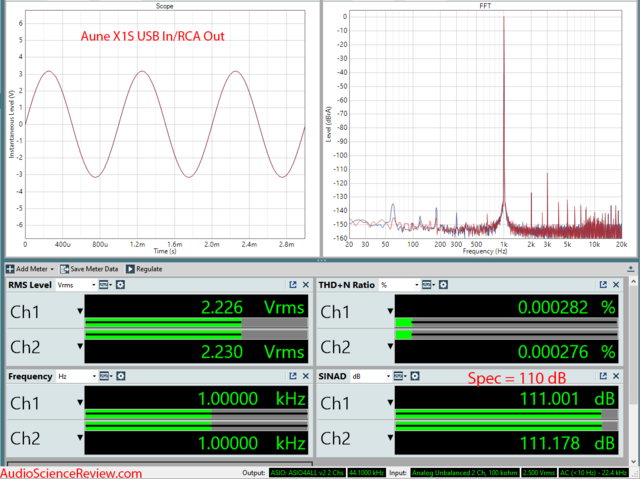Click the FFT graph title
This screenshot has width=640, height=479.
click(485, 6)
